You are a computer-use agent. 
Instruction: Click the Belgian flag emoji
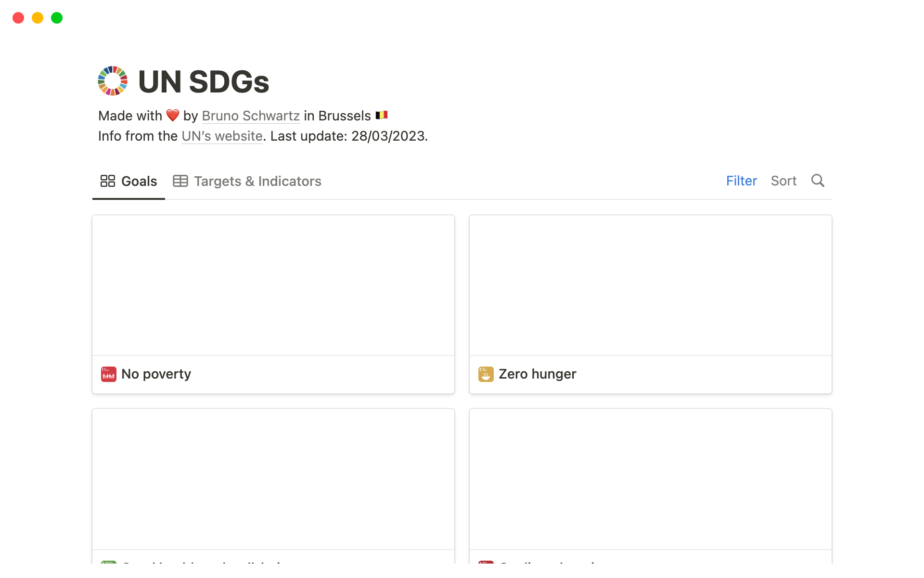[382, 115]
